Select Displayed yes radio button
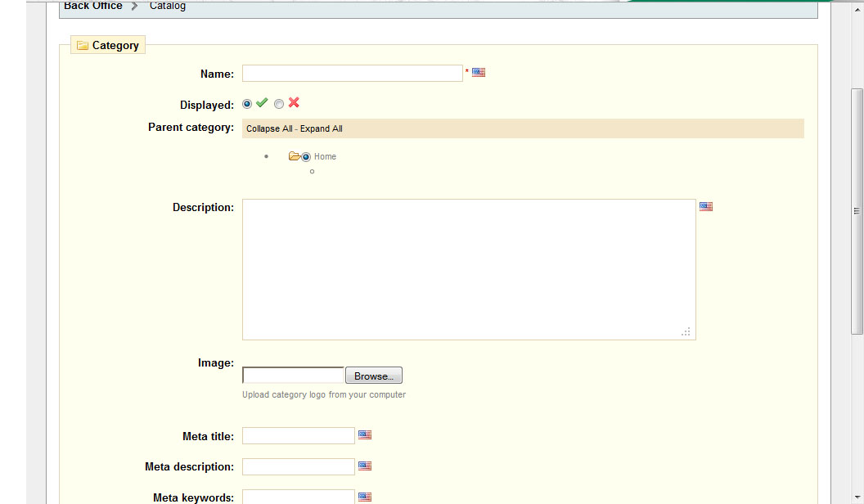864x504 pixels. 247,104
